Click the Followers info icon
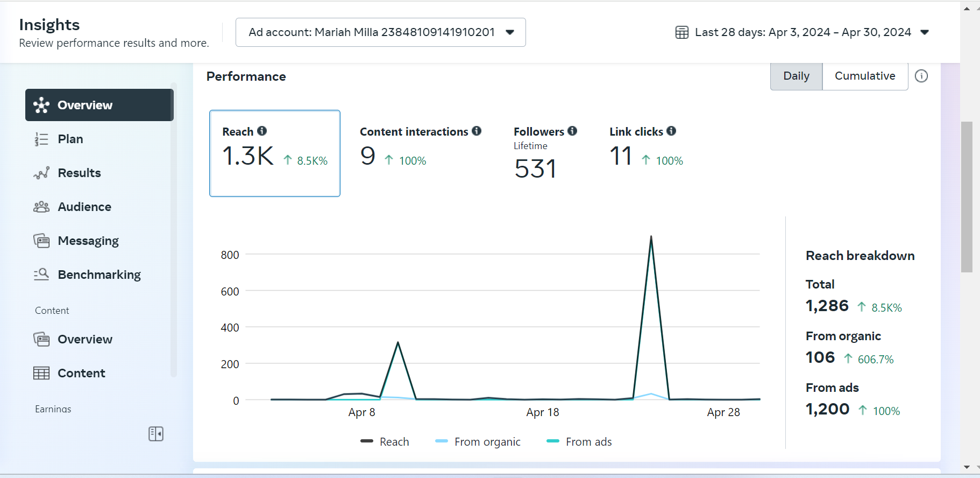The width and height of the screenshot is (980, 478). (572, 131)
